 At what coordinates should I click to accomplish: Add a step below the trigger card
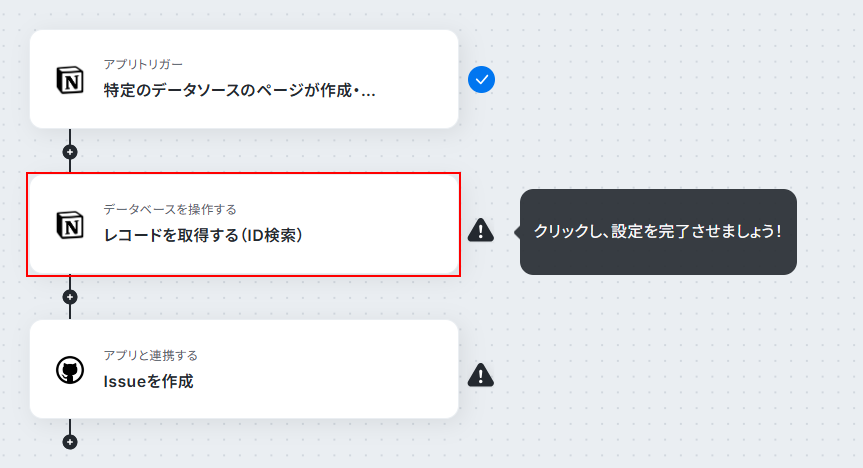pyautogui.click(x=70, y=152)
